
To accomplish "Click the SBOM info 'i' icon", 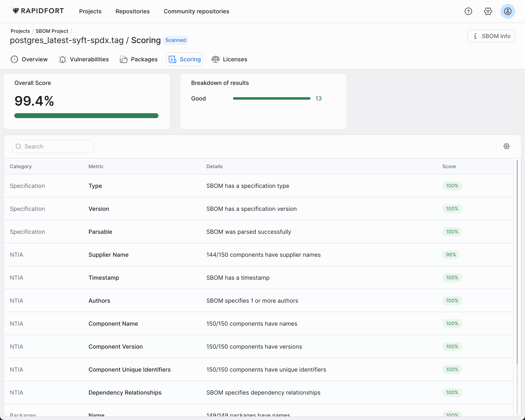I will [475, 36].
